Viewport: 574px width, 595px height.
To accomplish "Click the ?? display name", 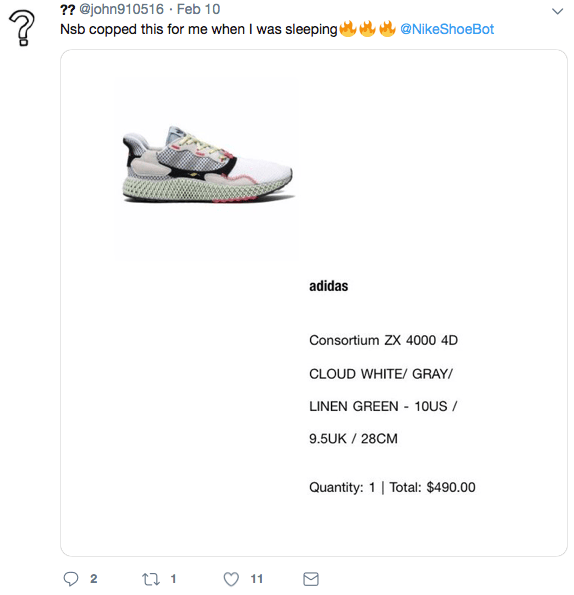I will (68, 9).
